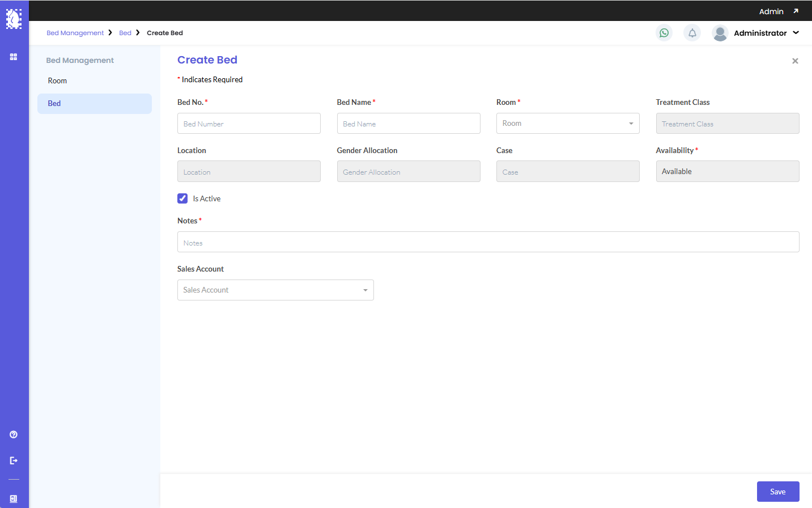Focus the Bed Number input field

click(x=249, y=124)
